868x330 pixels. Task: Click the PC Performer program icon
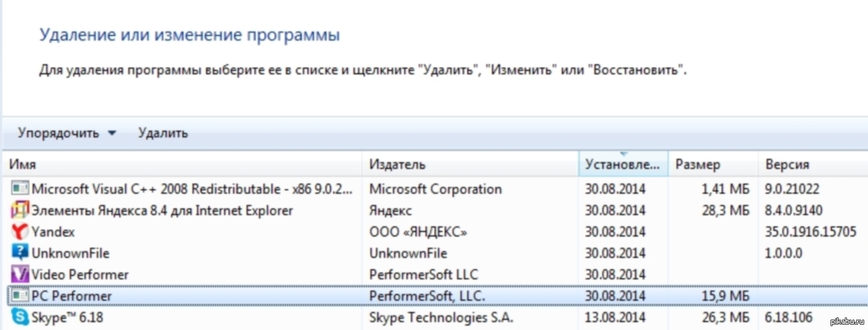coord(20,296)
